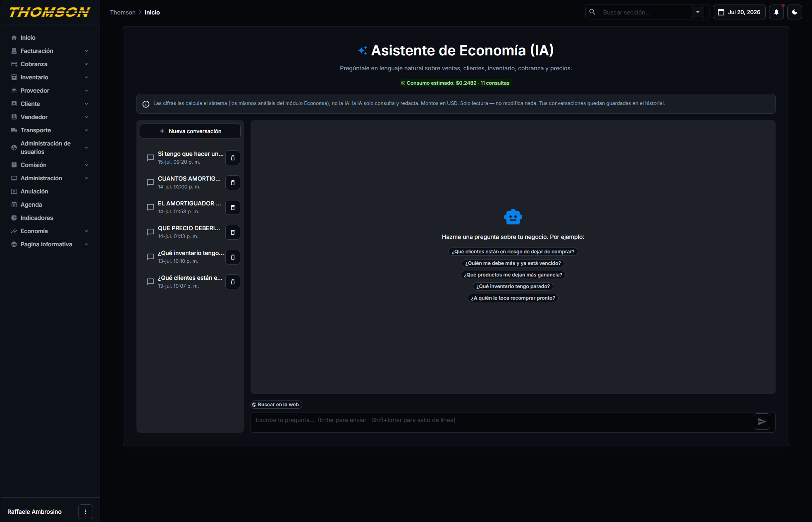Click the Inventario sidebar icon
Viewport: 812px width, 522px height.
pyautogui.click(x=14, y=77)
